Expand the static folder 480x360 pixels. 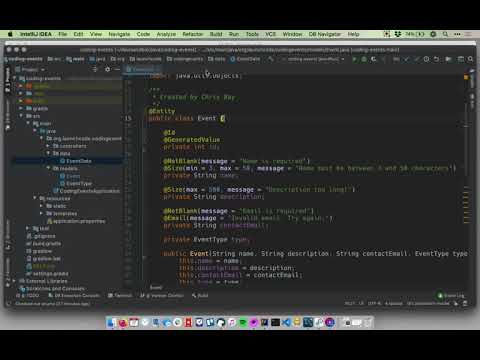[x=41, y=206]
